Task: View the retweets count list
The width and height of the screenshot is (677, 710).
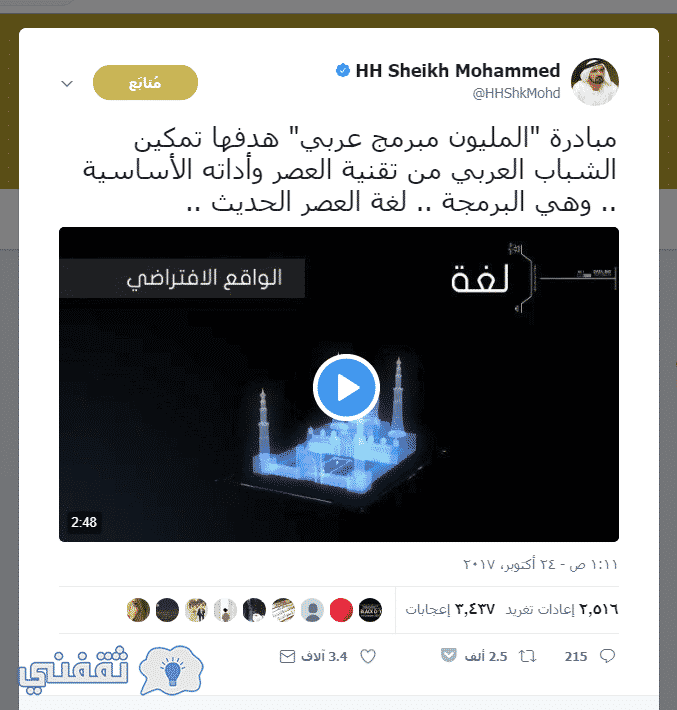Action: (562, 609)
